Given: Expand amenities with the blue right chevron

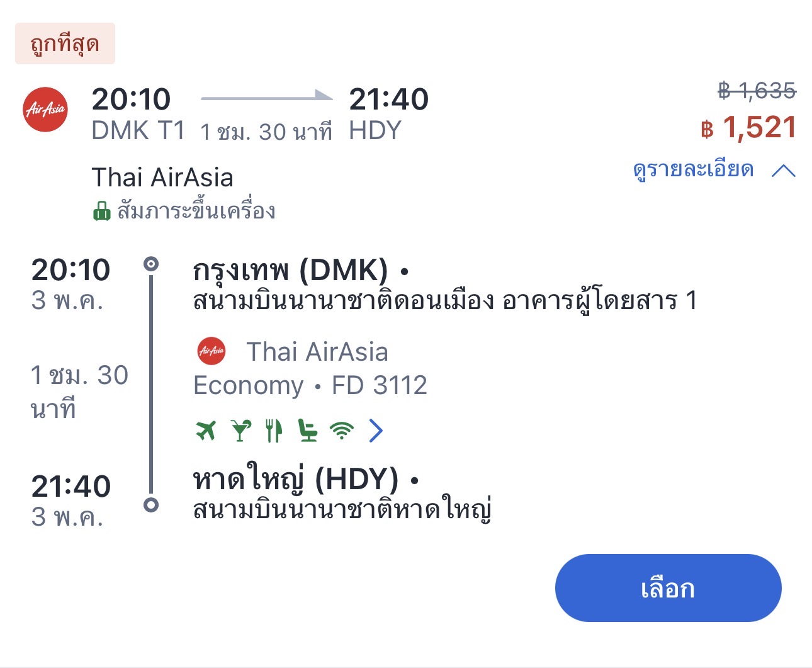Looking at the screenshot, I should 376,431.
